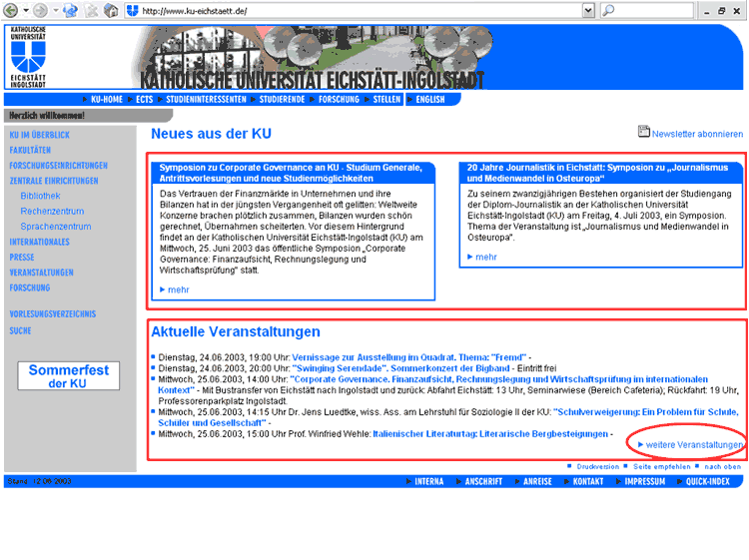
Task: Open Bibliothek under Zentrale Einrichtungen
Action: pos(40,196)
